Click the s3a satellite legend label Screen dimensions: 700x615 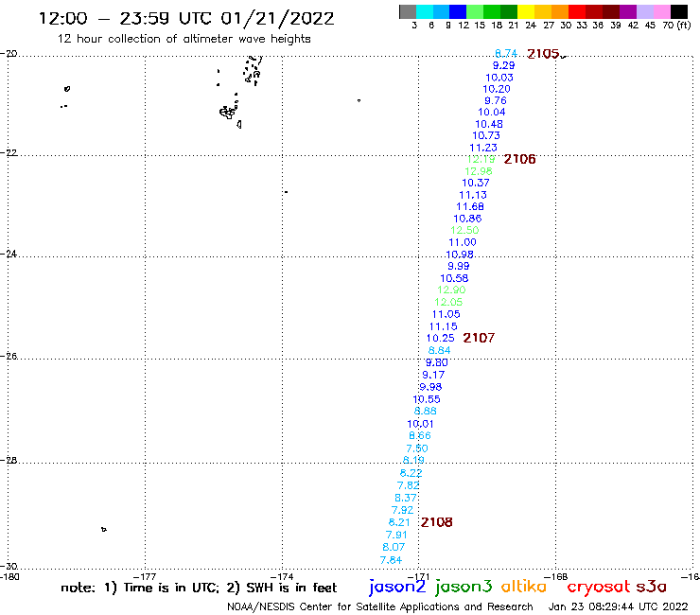click(x=651, y=588)
